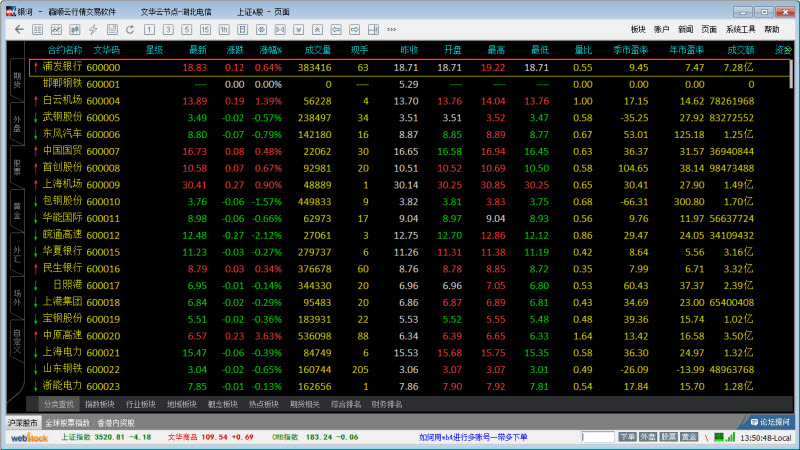800x450 pixels.
Task: Open the 板块 menu
Action: coord(639,30)
